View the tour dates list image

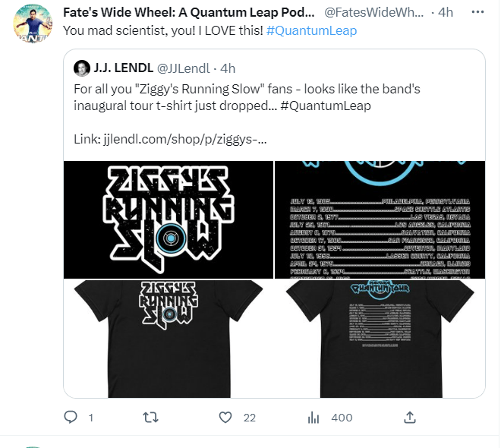(380, 220)
